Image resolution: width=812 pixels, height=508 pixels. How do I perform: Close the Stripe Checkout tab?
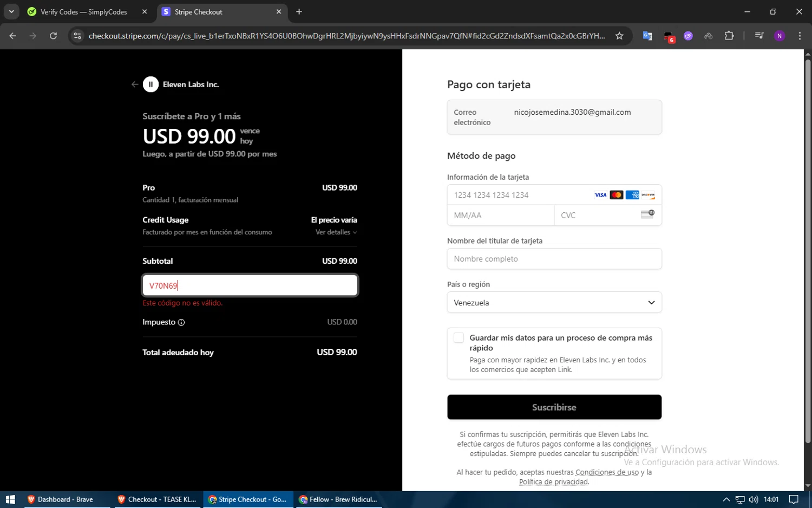(x=279, y=11)
